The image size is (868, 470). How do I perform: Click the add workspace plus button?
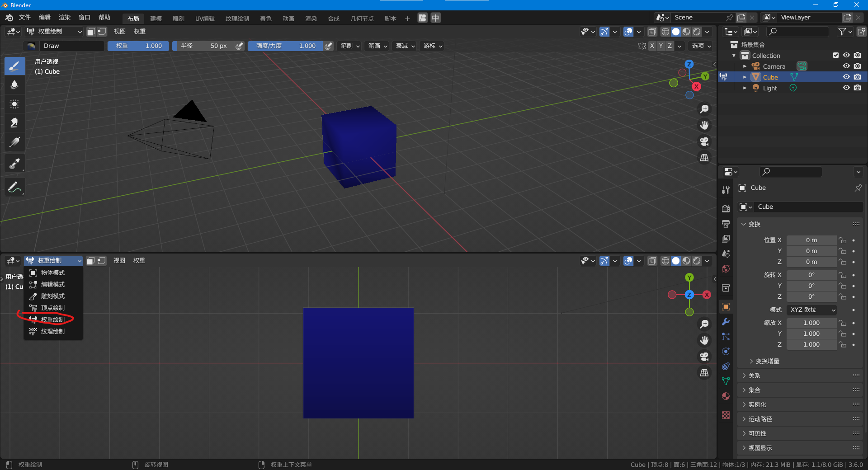407,19
